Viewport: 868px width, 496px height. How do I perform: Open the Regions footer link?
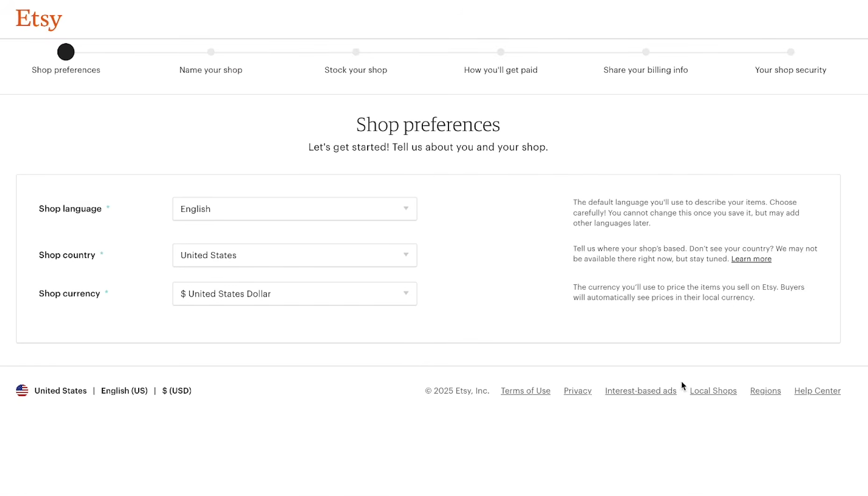point(765,391)
